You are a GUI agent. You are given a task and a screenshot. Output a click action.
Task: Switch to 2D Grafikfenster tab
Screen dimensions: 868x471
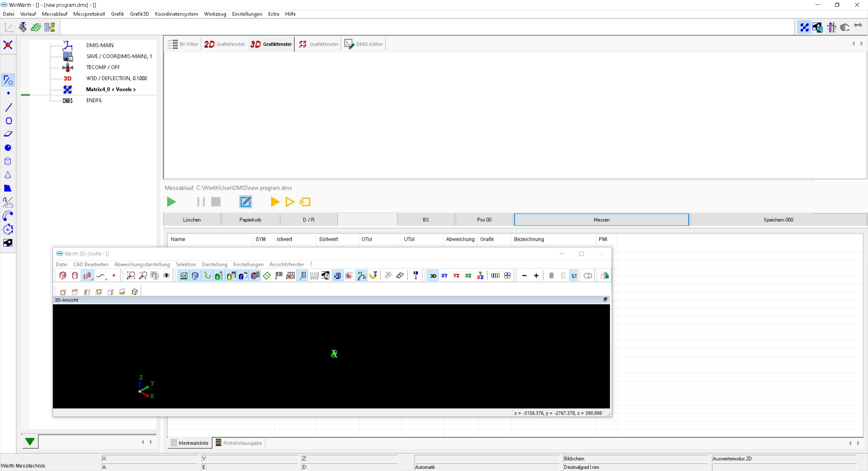(x=224, y=44)
